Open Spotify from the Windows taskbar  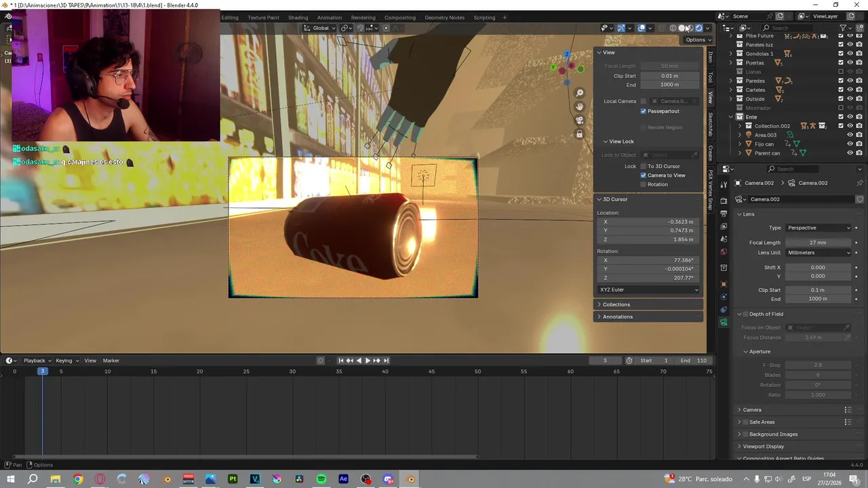coord(321,479)
